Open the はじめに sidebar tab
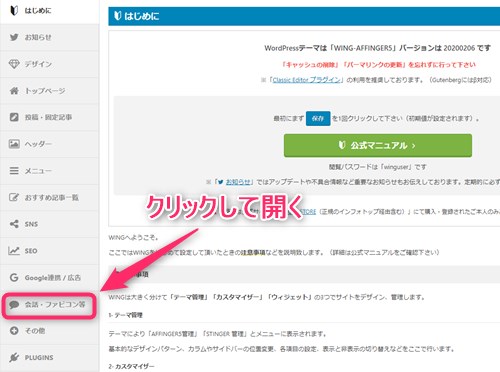 point(49,10)
